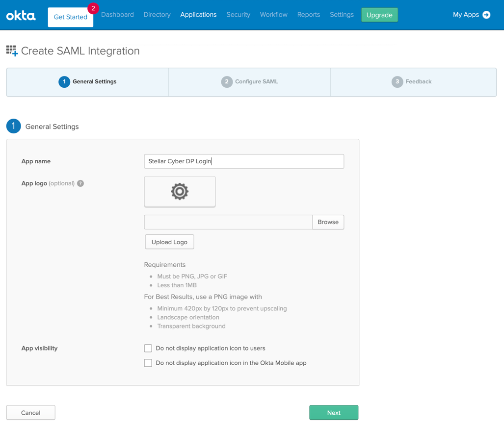Click the Cancel button

[31, 413]
